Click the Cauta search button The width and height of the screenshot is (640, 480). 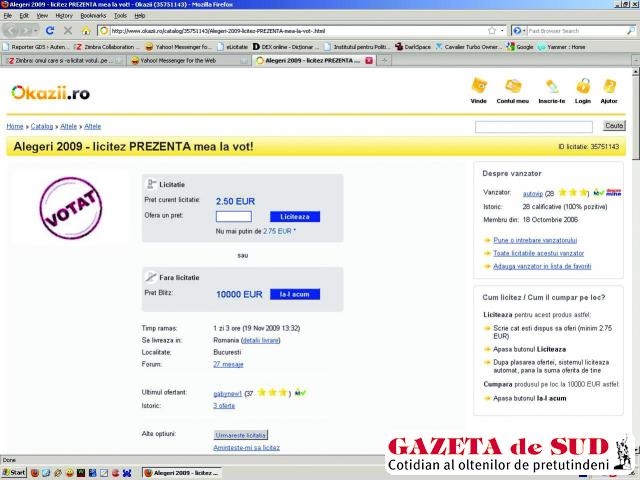(614, 126)
